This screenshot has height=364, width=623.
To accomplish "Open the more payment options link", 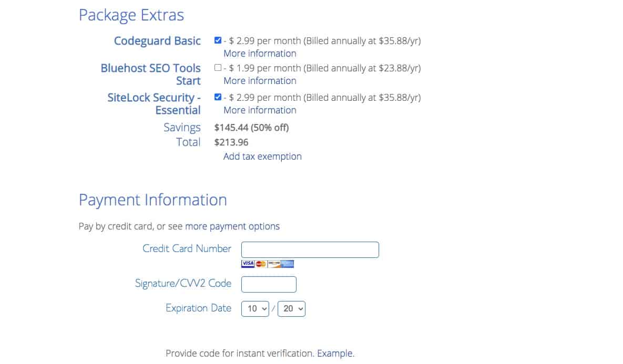I will pos(232,226).
